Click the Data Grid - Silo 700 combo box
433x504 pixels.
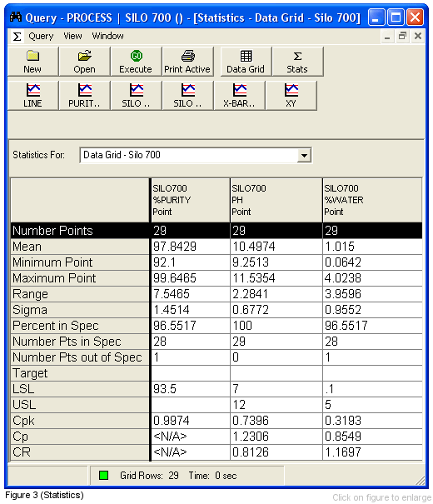click(x=196, y=155)
